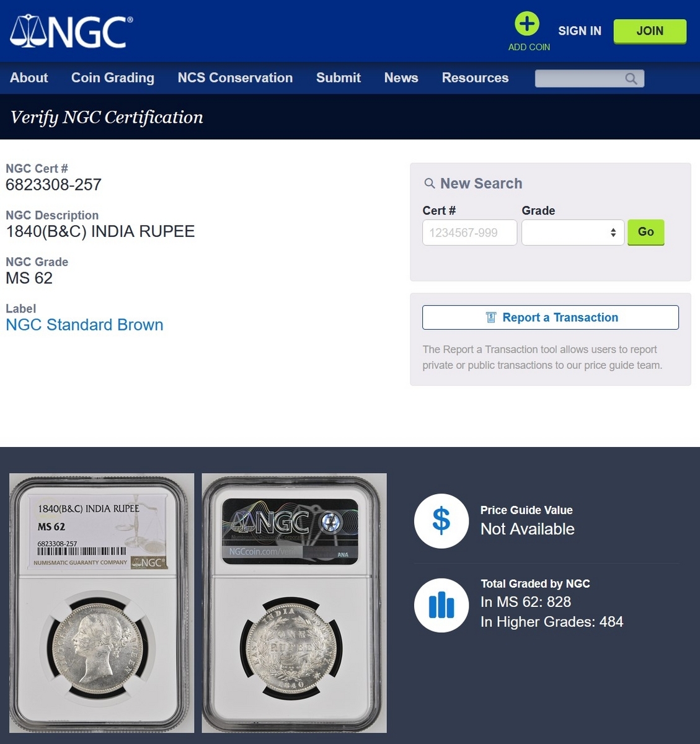Viewport: 700px width, 744px height.
Task: Open the NCS Conservation menu
Action: point(235,77)
